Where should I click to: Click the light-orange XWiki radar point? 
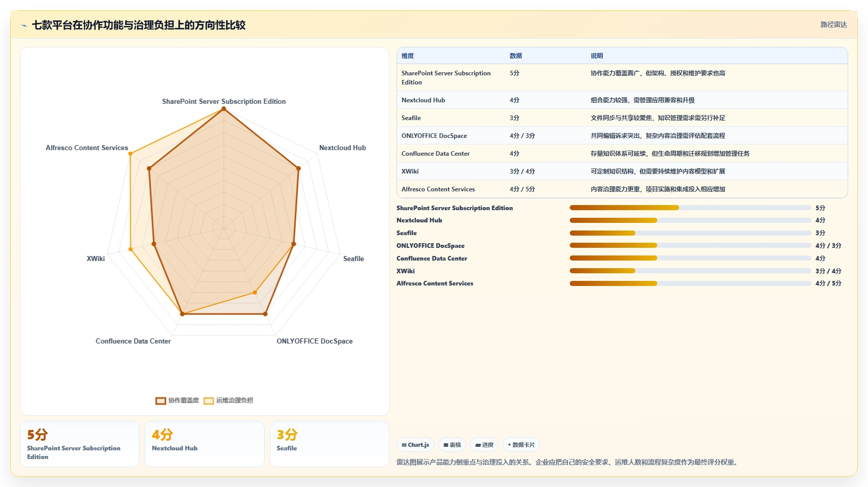[131, 249]
